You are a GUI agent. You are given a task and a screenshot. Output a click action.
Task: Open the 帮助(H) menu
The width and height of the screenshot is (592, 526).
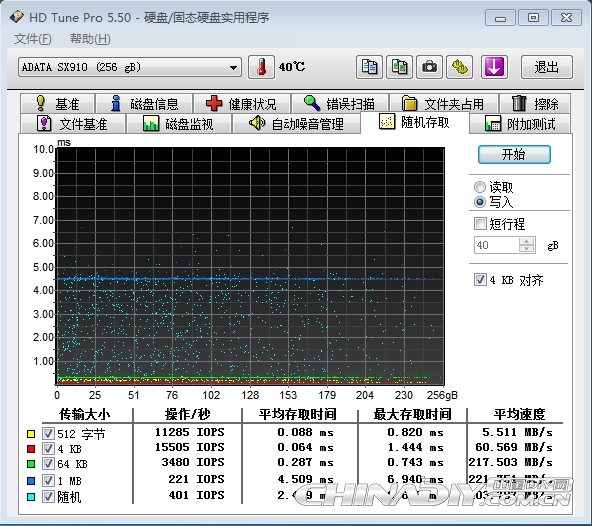pyautogui.click(x=90, y=39)
